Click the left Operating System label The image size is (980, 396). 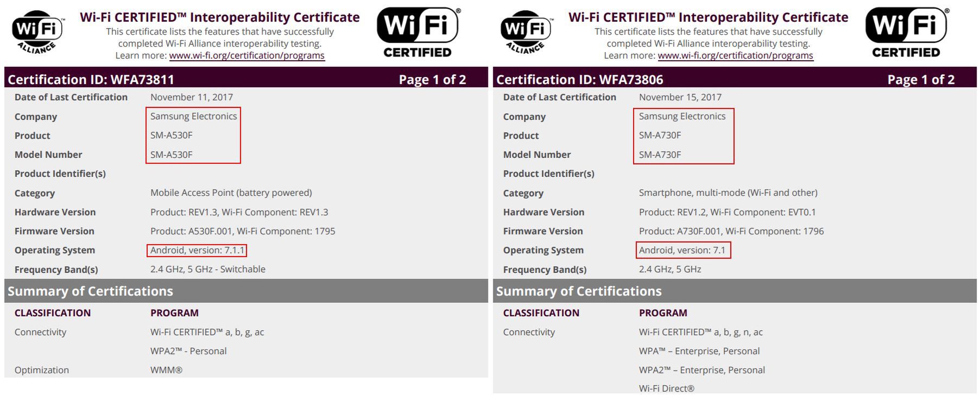tap(55, 250)
